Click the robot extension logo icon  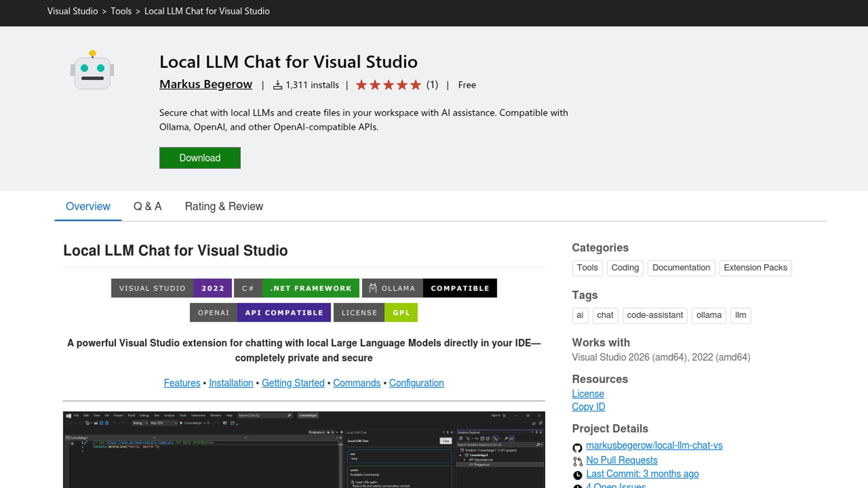point(92,70)
